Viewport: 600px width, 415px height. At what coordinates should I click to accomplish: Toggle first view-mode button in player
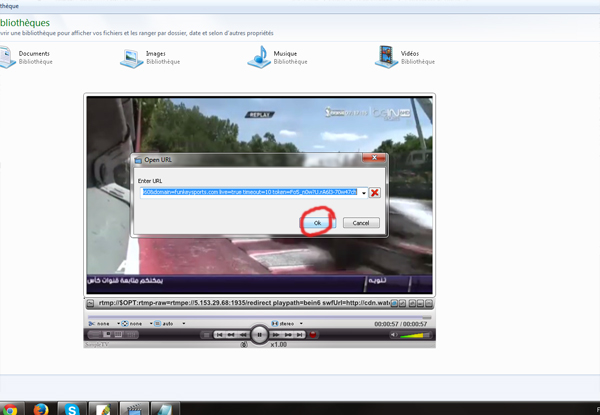tap(95, 335)
